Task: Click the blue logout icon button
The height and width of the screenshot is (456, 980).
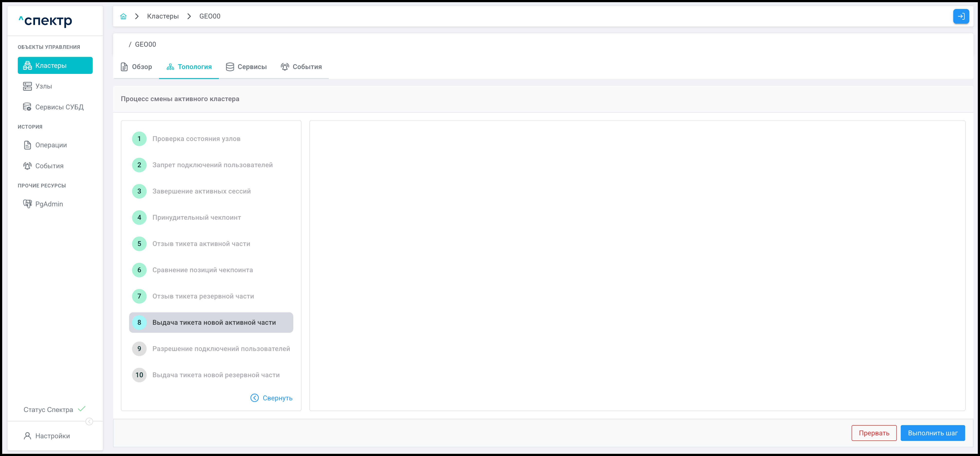Action: [961, 16]
